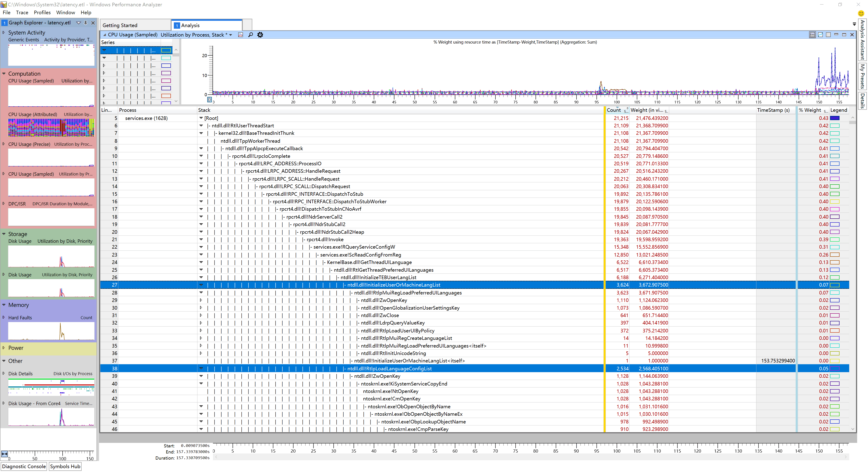The height and width of the screenshot is (472, 868).
Task: Toggle legend swatch for RtlpLoadLanguageConfigList row
Action: [835, 369]
